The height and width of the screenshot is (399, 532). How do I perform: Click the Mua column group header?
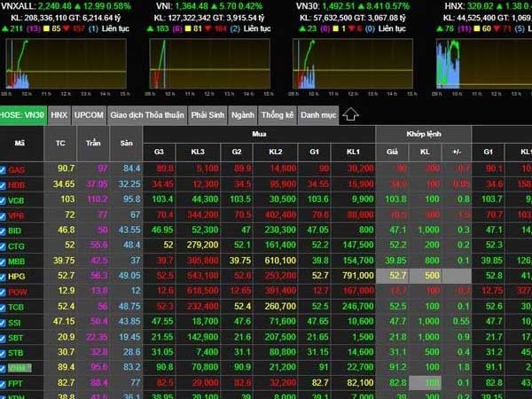pos(259,134)
